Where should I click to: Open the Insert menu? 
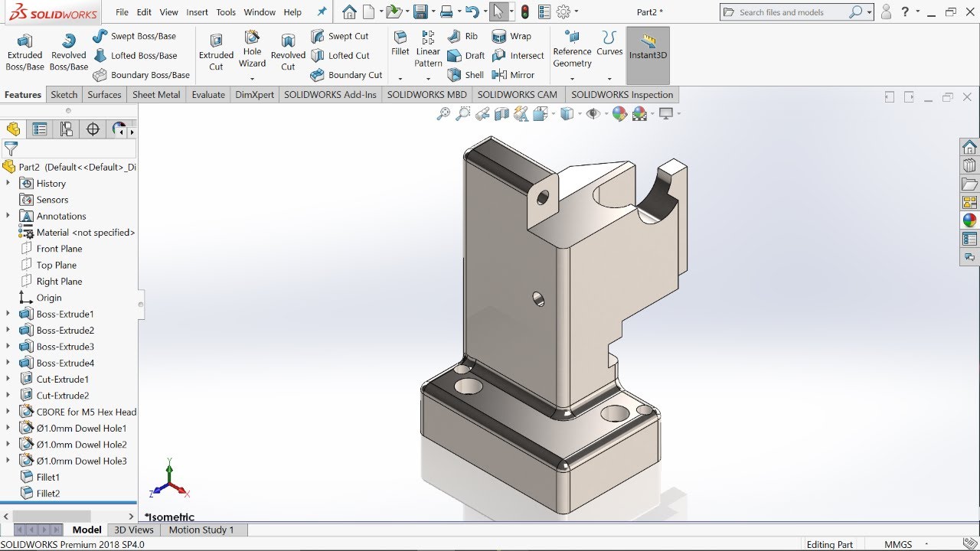click(197, 12)
